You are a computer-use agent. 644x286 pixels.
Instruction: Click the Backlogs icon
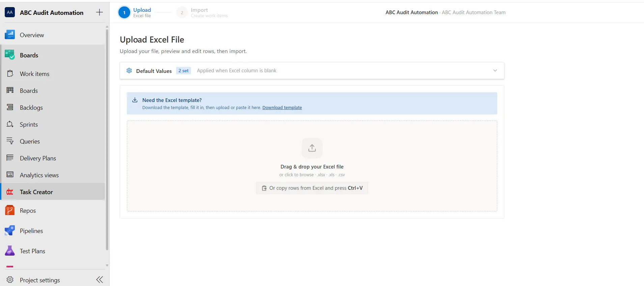tap(10, 107)
